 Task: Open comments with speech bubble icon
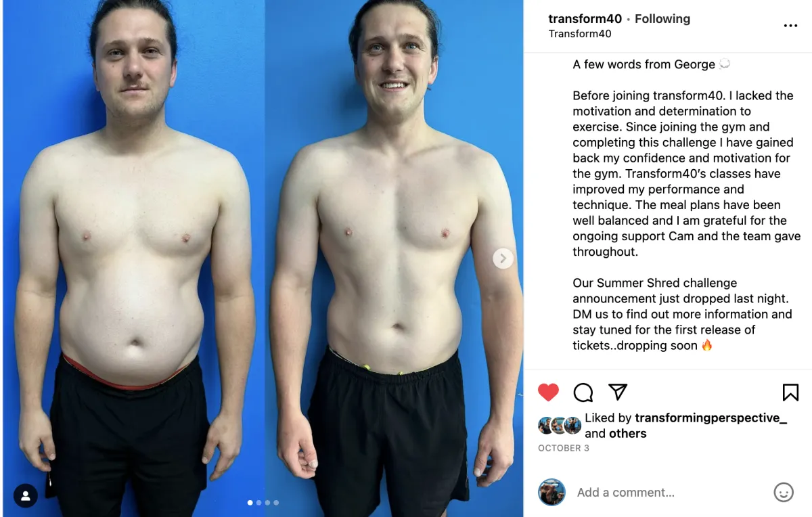tap(583, 392)
